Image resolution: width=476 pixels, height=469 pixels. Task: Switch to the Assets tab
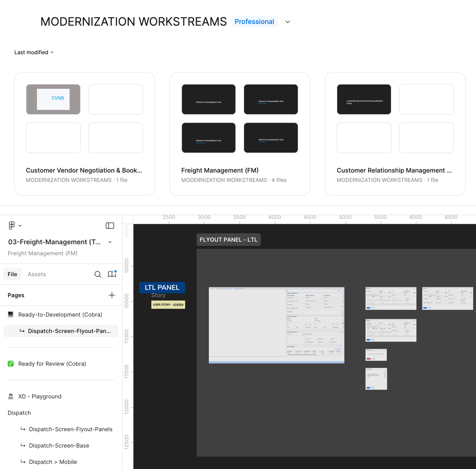point(37,274)
